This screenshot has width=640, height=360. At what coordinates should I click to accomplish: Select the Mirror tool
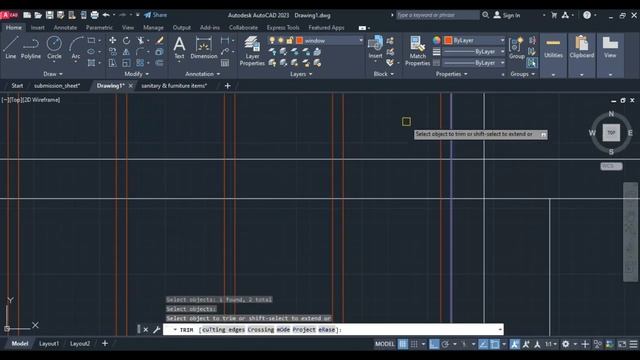tap(127, 52)
